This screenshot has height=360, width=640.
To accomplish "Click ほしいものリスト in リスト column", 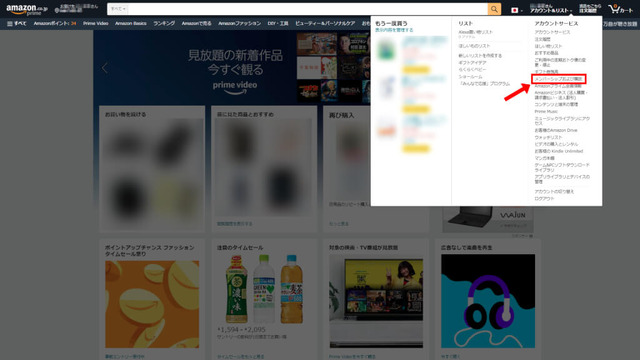I will [474, 46].
